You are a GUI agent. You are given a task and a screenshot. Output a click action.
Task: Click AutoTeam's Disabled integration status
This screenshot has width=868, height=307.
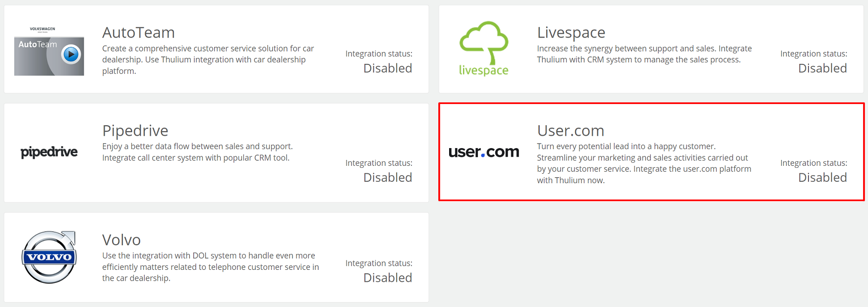pos(388,68)
